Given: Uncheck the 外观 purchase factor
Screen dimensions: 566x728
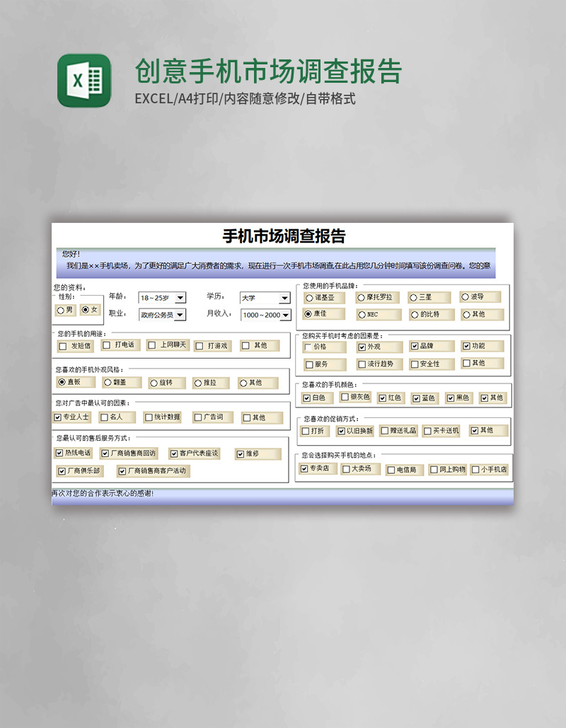Looking at the screenshot, I should coord(362,347).
